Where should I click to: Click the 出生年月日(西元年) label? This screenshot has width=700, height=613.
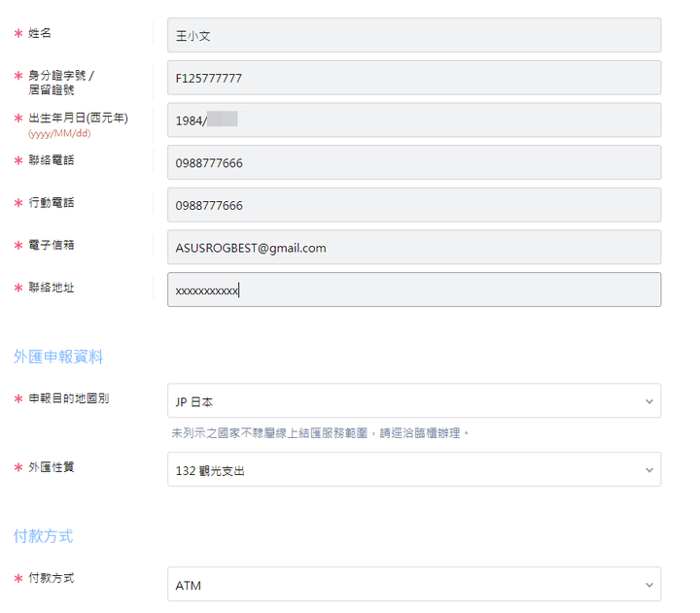click(78, 118)
